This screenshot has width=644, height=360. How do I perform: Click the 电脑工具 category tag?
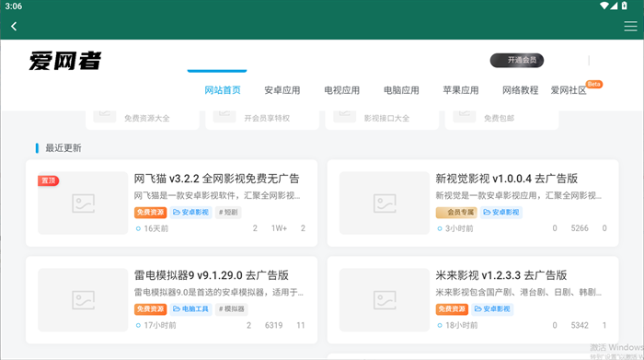[191, 309]
